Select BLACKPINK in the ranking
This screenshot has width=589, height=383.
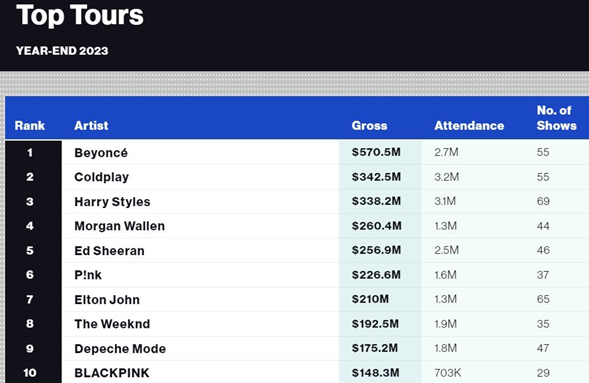(112, 373)
